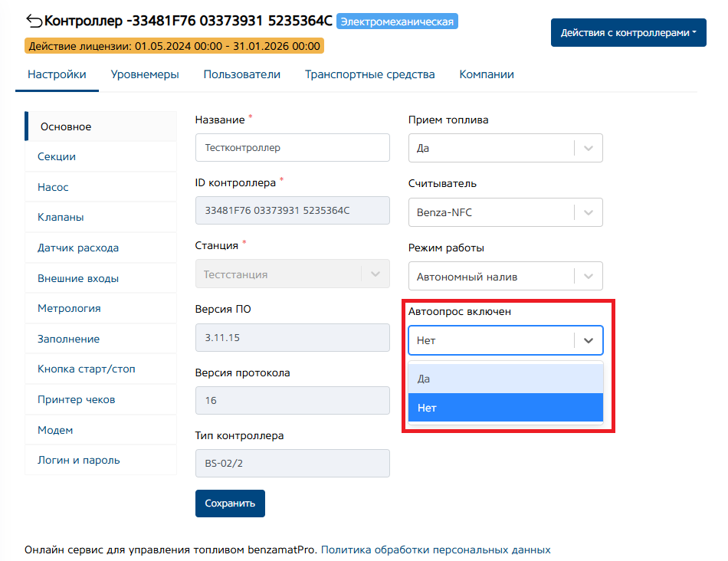
Task: Select Насос in the side menu
Action: pos(53,187)
